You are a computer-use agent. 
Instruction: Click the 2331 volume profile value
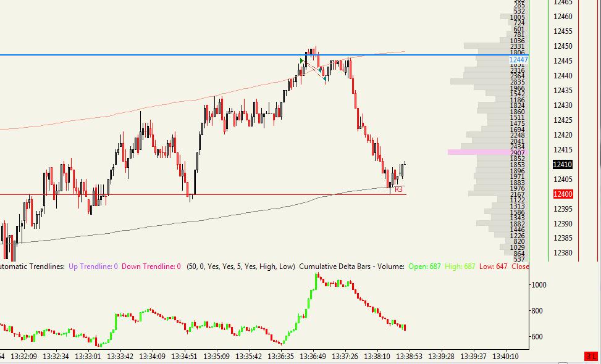pyautogui.click(x=518, y=46)
